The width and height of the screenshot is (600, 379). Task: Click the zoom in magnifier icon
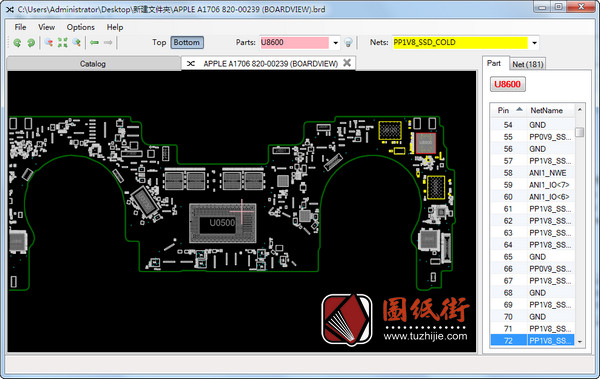[x=77, y=42]
